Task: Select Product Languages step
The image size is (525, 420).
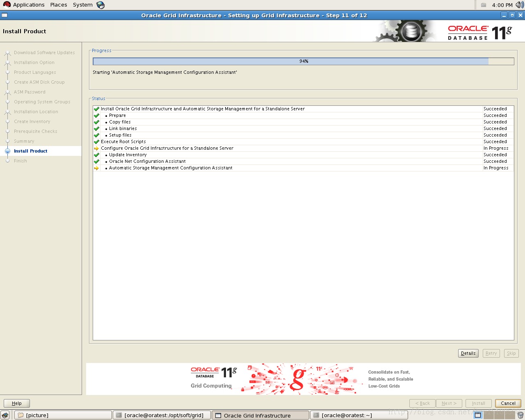Action: coord(35,72)
